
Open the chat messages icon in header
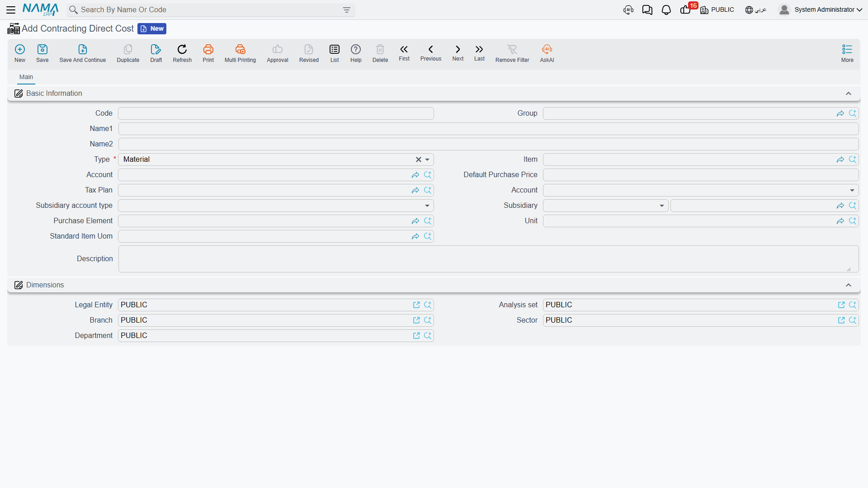[647, 10]
